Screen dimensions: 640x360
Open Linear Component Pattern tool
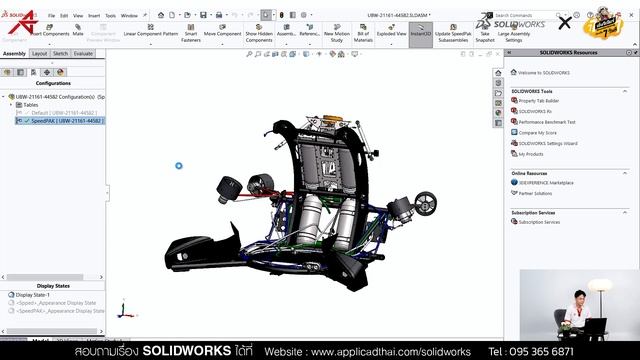tap(151, 30)
